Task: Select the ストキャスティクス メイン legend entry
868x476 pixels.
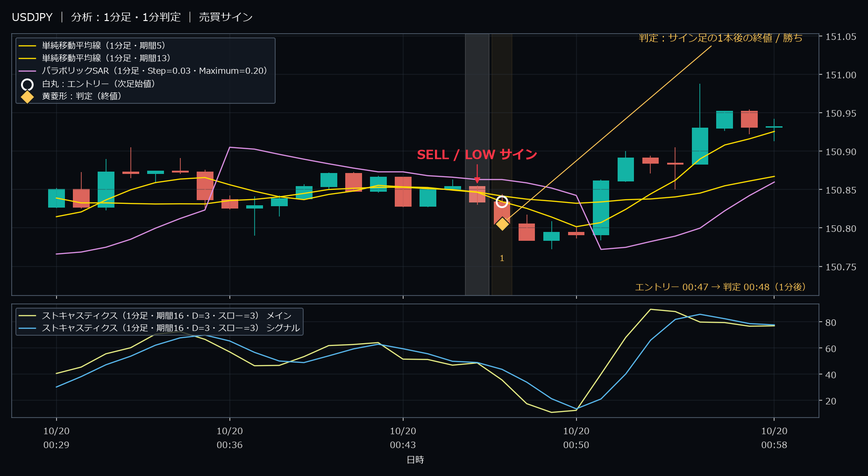Action: point(155,316)
